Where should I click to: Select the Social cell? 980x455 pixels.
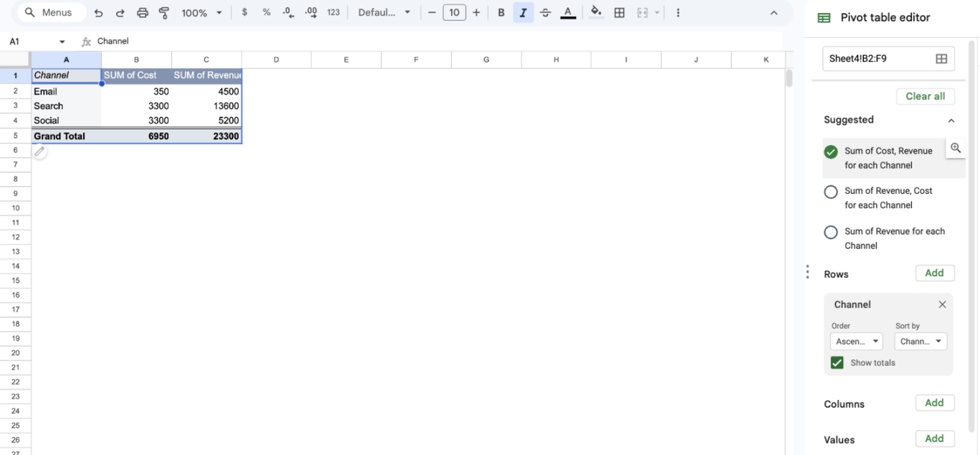(x=66, y=121)
